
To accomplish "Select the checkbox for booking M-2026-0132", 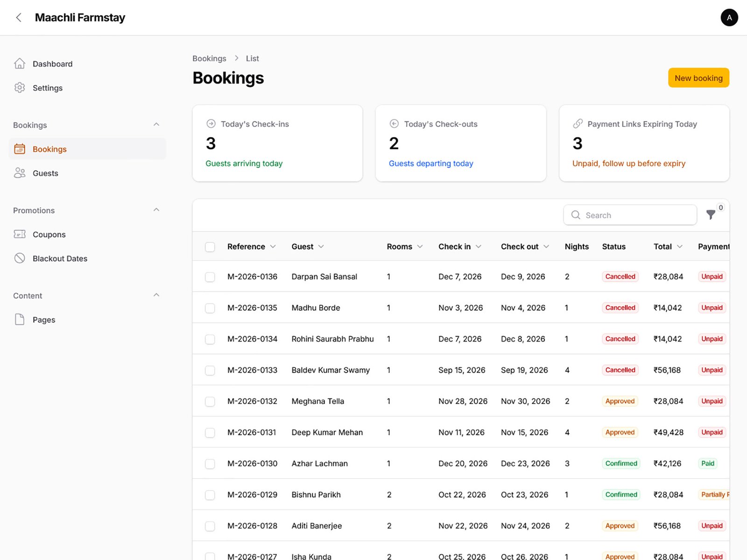I will pyautogui.click(x=210, y=401).
